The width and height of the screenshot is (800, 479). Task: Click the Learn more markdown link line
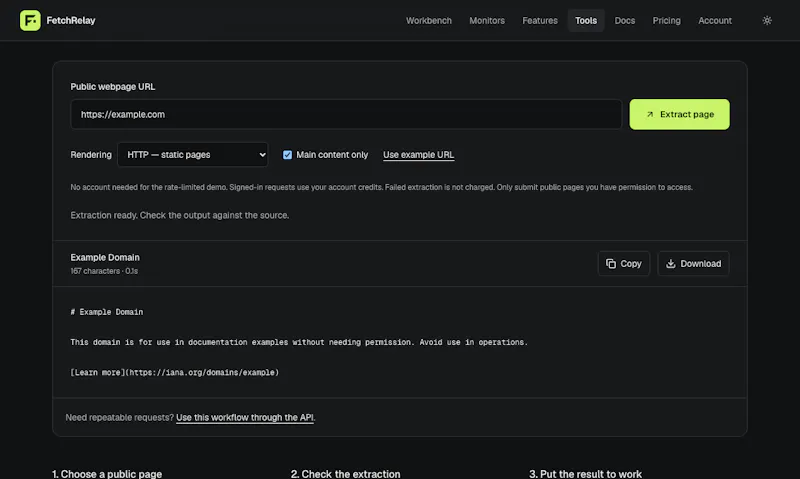[174, 372]
